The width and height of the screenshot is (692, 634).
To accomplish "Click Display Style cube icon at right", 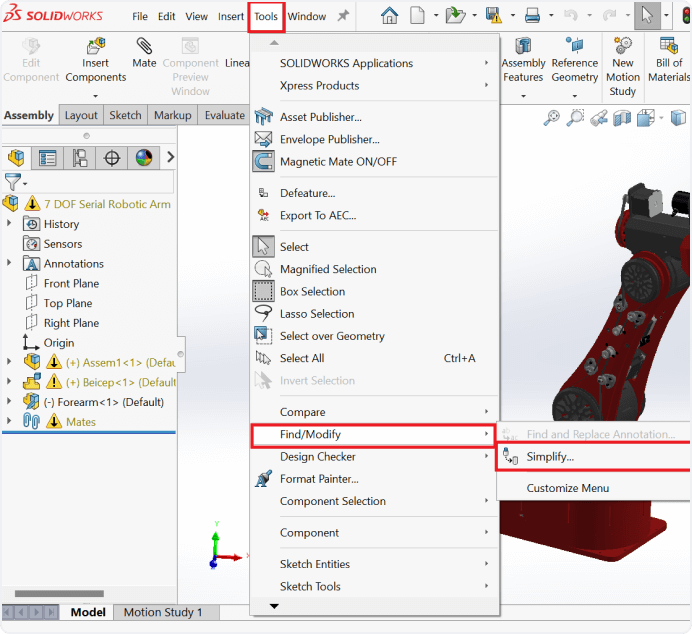I will [678, 118].
